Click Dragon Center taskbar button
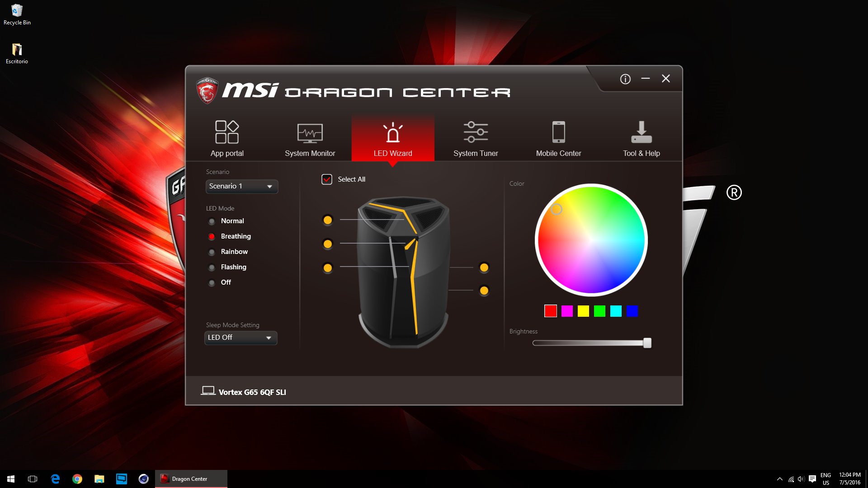This screenshot has width=868, height=488. coord(191,479)
